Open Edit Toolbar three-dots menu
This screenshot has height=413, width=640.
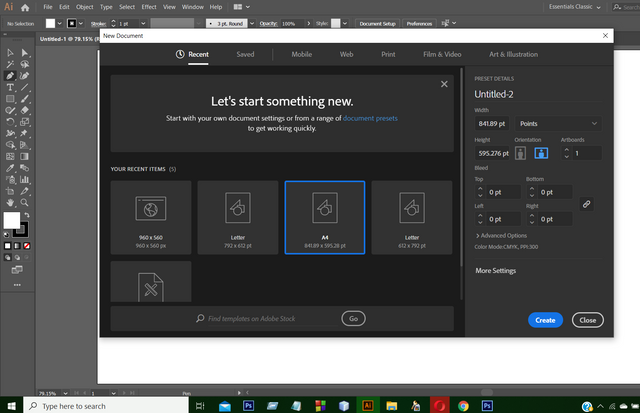(17, 285)
